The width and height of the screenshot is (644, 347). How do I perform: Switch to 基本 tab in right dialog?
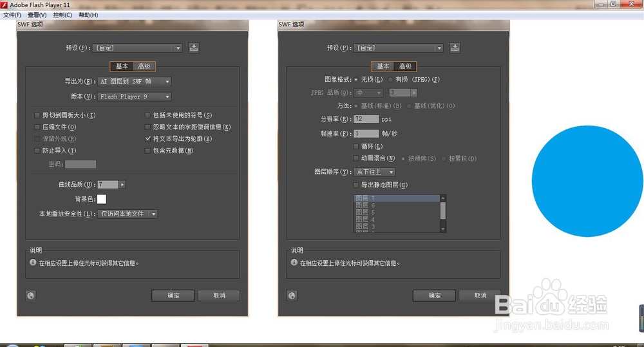pyautogui.click(x=383, y=66)
